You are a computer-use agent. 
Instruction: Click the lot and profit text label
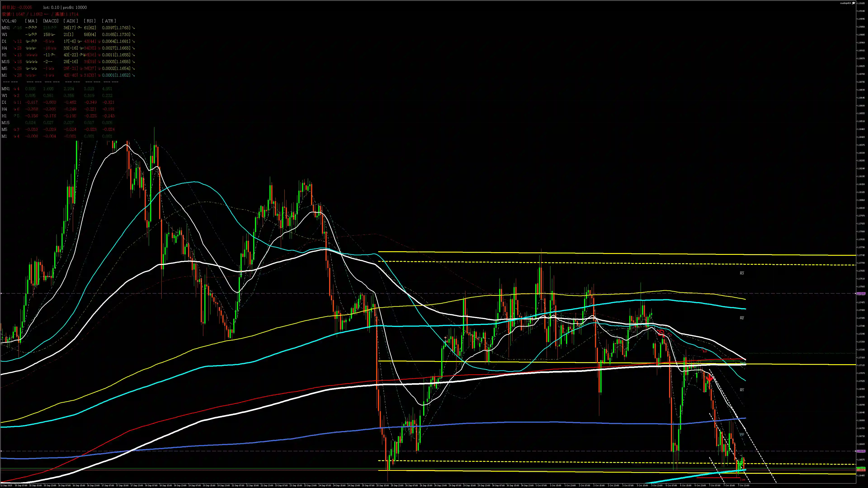[x=65, y=7]
